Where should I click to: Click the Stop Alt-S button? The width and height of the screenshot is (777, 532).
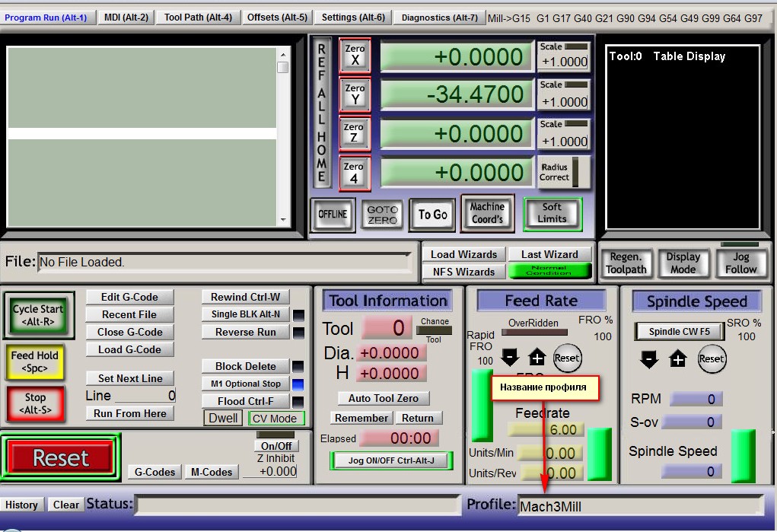coord(35,403)
